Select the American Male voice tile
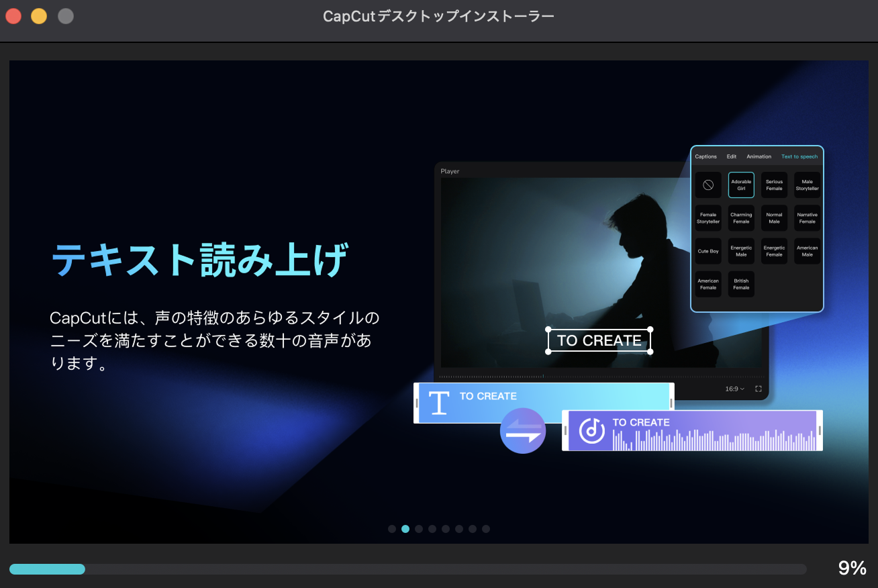This screenshot has width=878, height=588. [x=808, y=251]
